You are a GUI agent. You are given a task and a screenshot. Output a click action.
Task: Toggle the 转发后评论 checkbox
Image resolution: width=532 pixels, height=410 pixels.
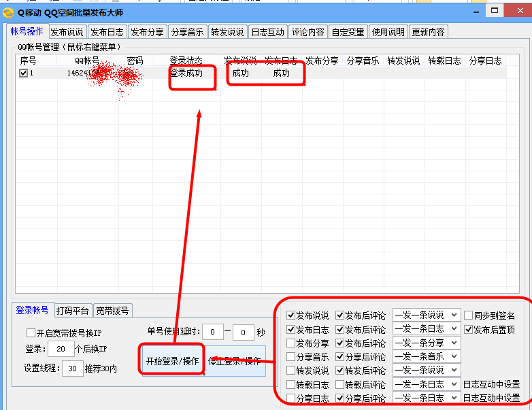coord(339,370)
